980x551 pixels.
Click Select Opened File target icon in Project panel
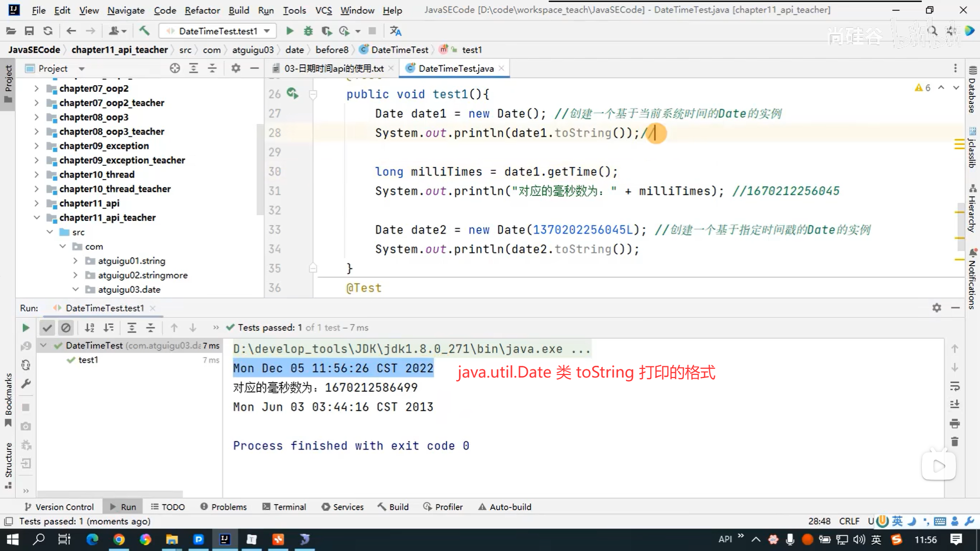click(175, 68)
